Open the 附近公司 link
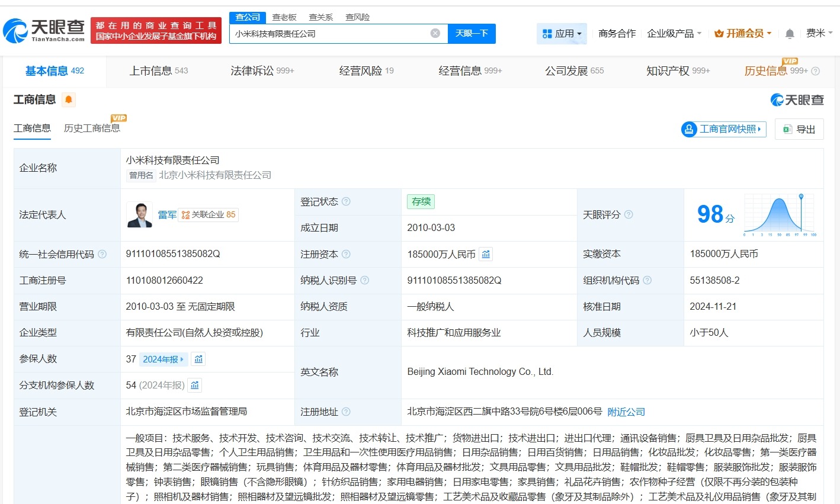840x504 pixels. pyautogui.click(x=626, y=412)
